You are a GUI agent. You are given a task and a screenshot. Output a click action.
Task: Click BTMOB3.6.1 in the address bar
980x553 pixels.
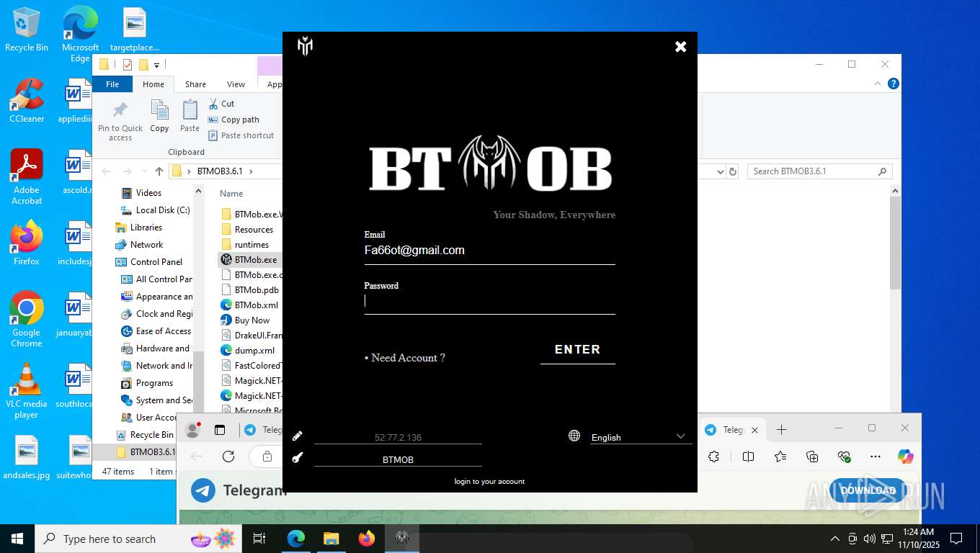click(x=220, y=171)
